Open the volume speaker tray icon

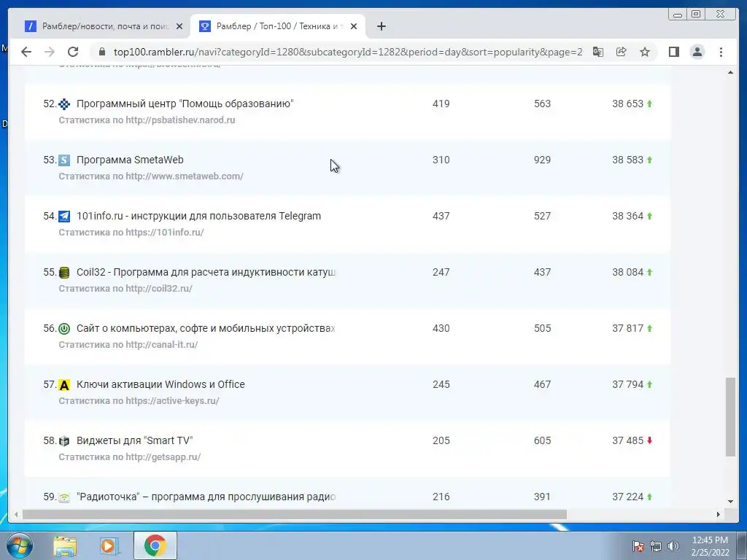tap(673, 546)
